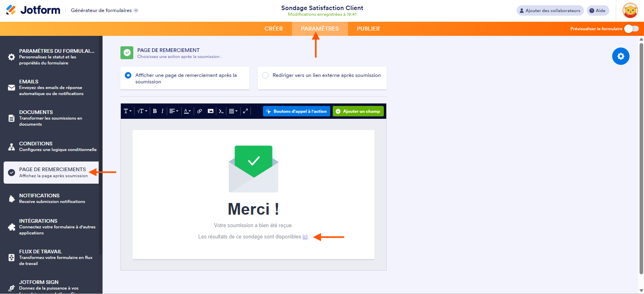Open the JOTFORM SIGN sidebar section
The image size is (644, 294).
tap(51, 286)
